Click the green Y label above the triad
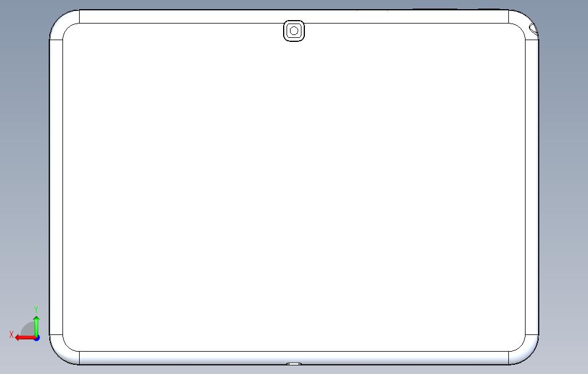Image resolution: width=588 pixels, height=374 pixels. coord(36,309)
